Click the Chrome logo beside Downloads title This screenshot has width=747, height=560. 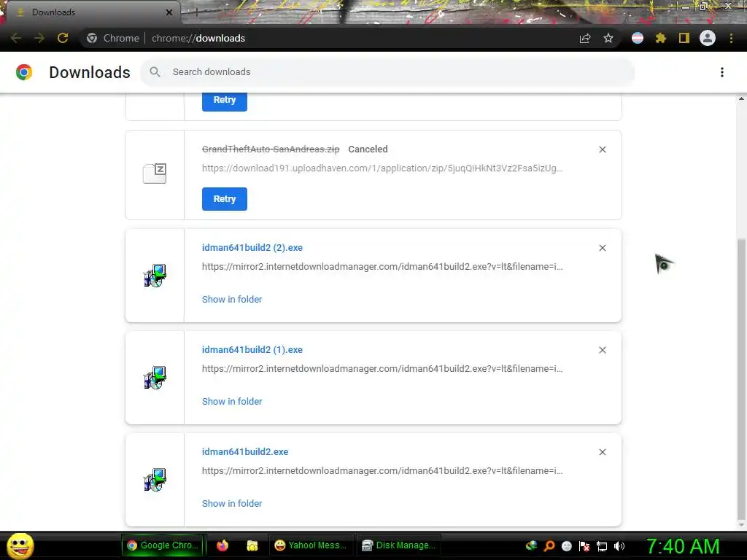(x=24, y=72)
